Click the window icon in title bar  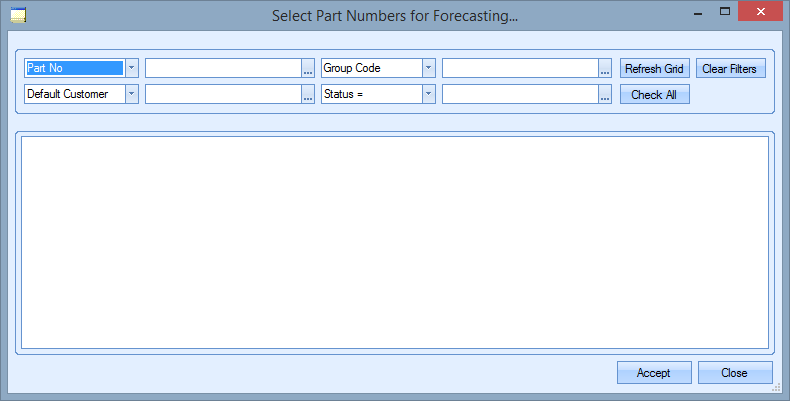point(17,15)
